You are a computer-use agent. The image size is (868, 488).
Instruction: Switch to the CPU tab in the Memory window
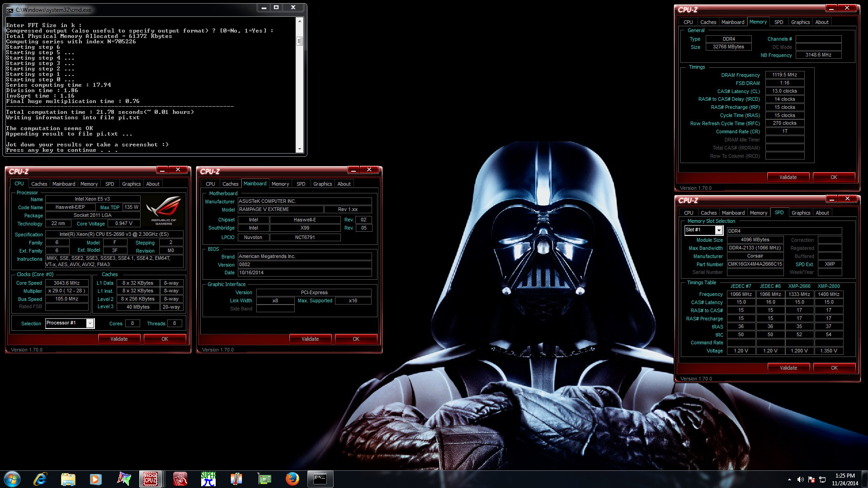[x=688, y=22]
